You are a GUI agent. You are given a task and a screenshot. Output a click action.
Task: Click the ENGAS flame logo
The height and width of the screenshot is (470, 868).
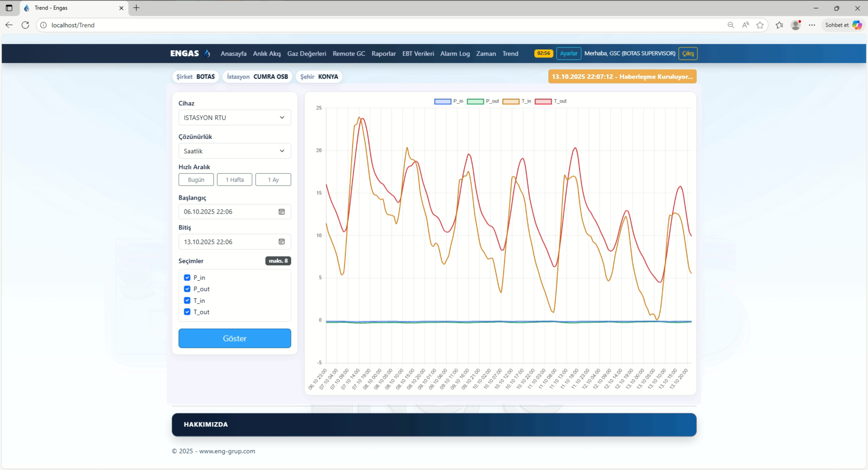click(207, 54)
